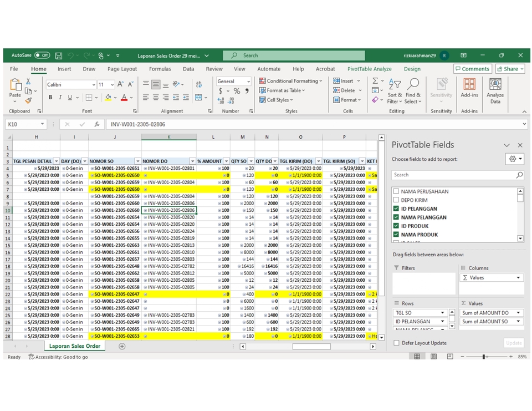Open the Formulas ribbon tab
The height and width of the screenshot is (411, 532).
pos(160,69)
